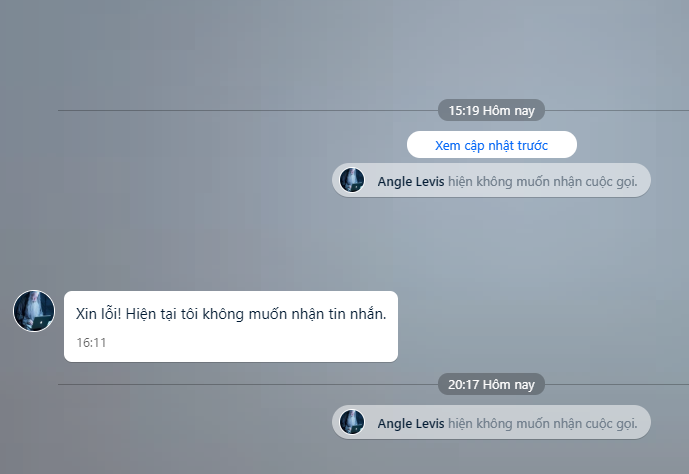Open Angle Levis name in 15:19 call notice

pyautogui.click(x=411, y=181)
